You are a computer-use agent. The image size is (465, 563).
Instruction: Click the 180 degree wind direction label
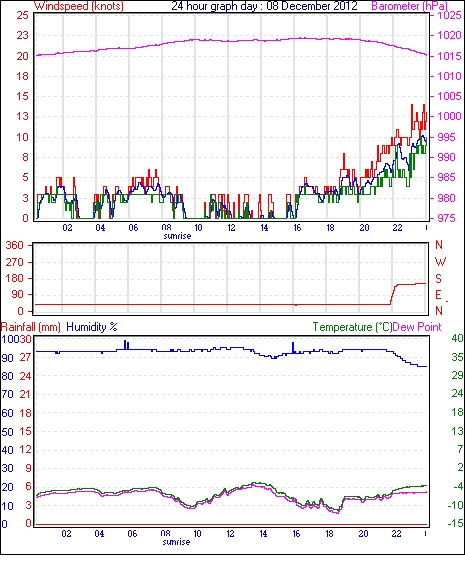point(14,278)
